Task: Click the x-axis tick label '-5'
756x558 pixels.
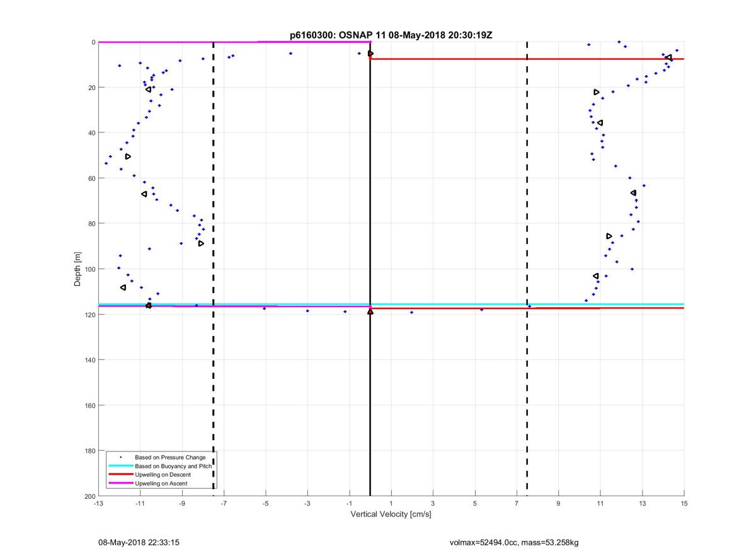Action: click(x=265, y=504)
